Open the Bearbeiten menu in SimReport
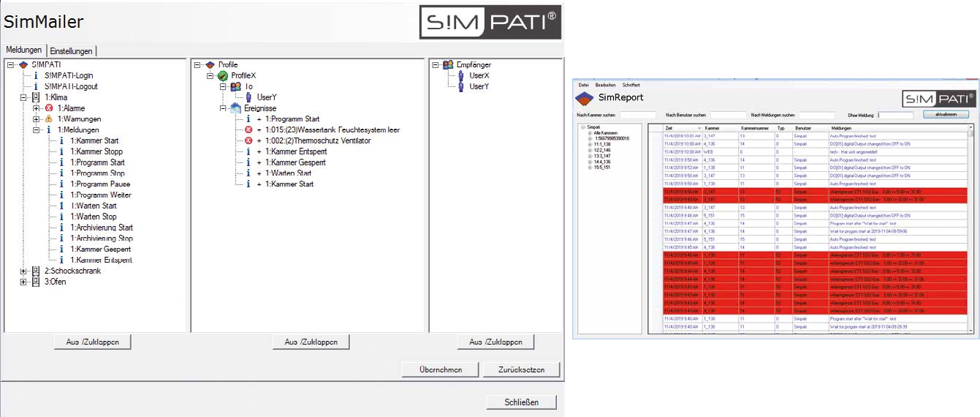 point(605,85)
